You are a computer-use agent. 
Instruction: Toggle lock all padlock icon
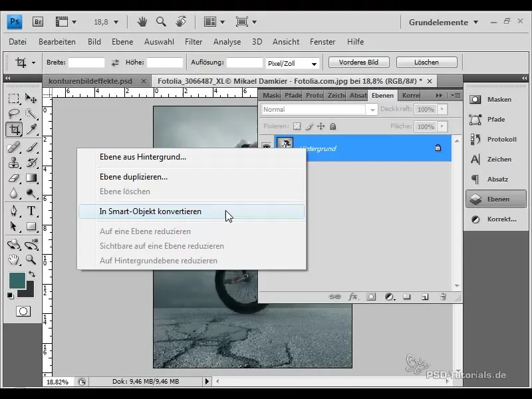[x=333, y=126]
